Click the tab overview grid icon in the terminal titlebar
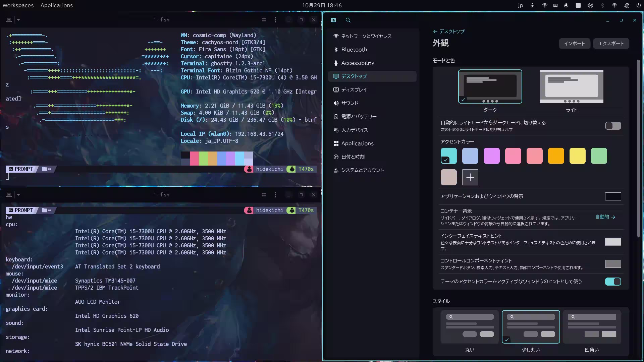Viewport: 644px width, 362px height. pos(264,20)
